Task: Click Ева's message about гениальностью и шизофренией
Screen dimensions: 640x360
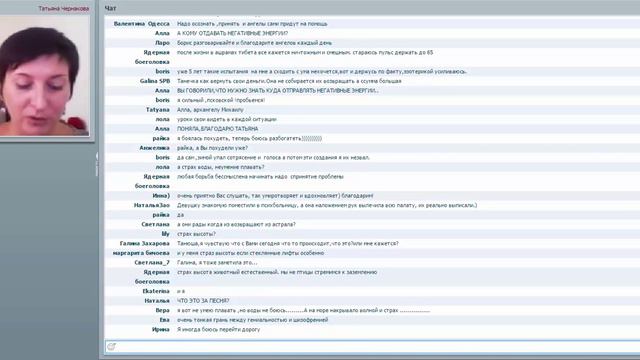Action: tap(252, 320)
